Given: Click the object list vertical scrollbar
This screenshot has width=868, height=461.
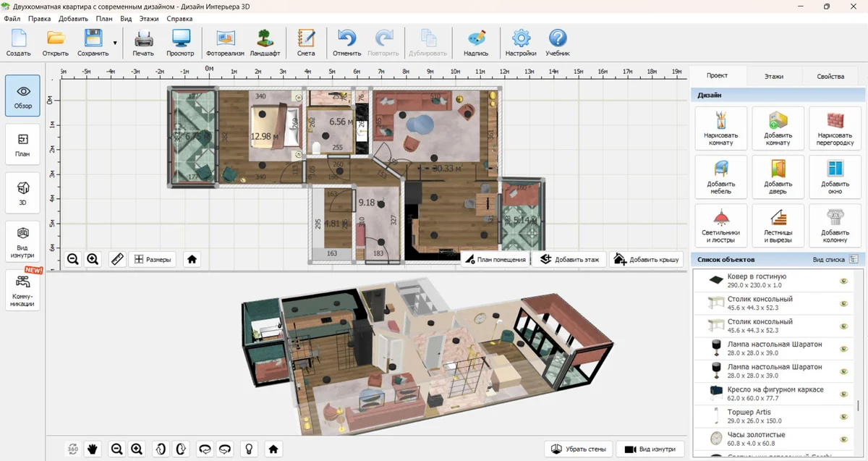Looking at the screenshot, I should (x=858, y=405).
